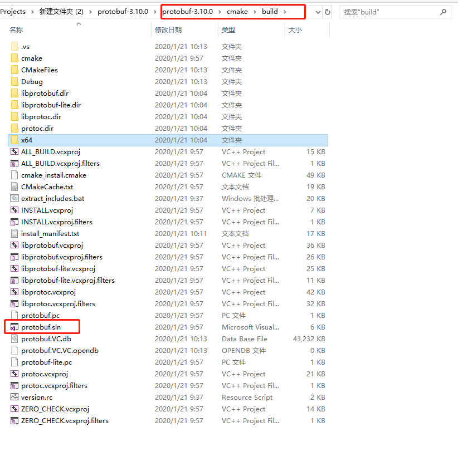
Task: Click the extract_includes.bat batch file icon
Action: pos(14,198)
